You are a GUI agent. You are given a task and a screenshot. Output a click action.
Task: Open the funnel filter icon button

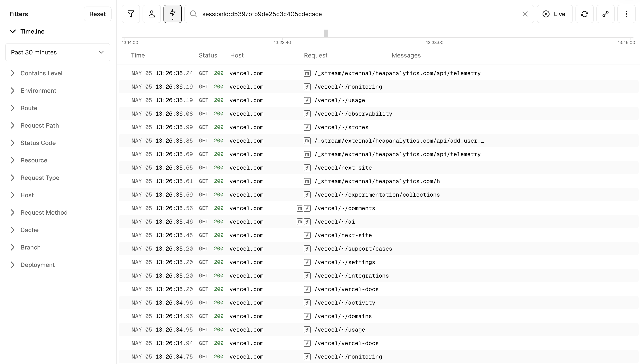pyautogui.click(x=131, y=14)
